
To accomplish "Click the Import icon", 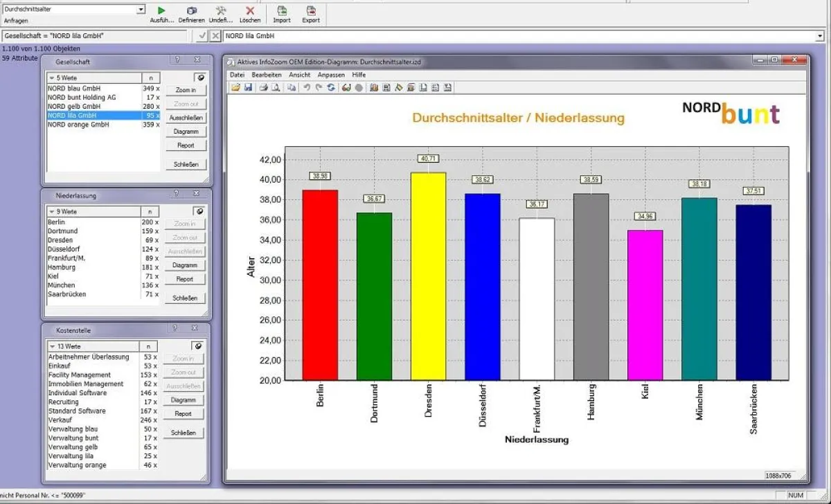I will pyautogui.click(x=281, y=11).
